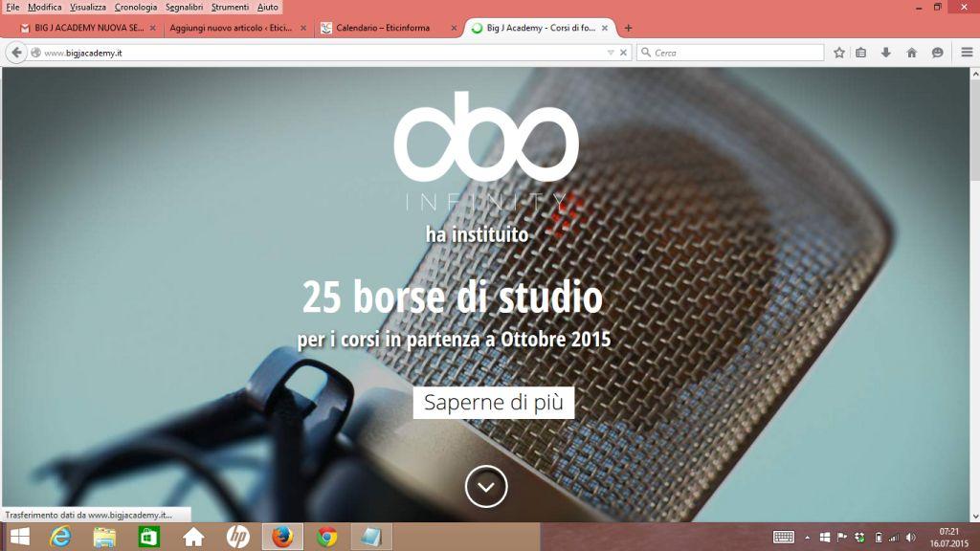Open the Segnalibri menu
Image resolution: width=980 pixels, height=551 pixels.
coord(184,7)
